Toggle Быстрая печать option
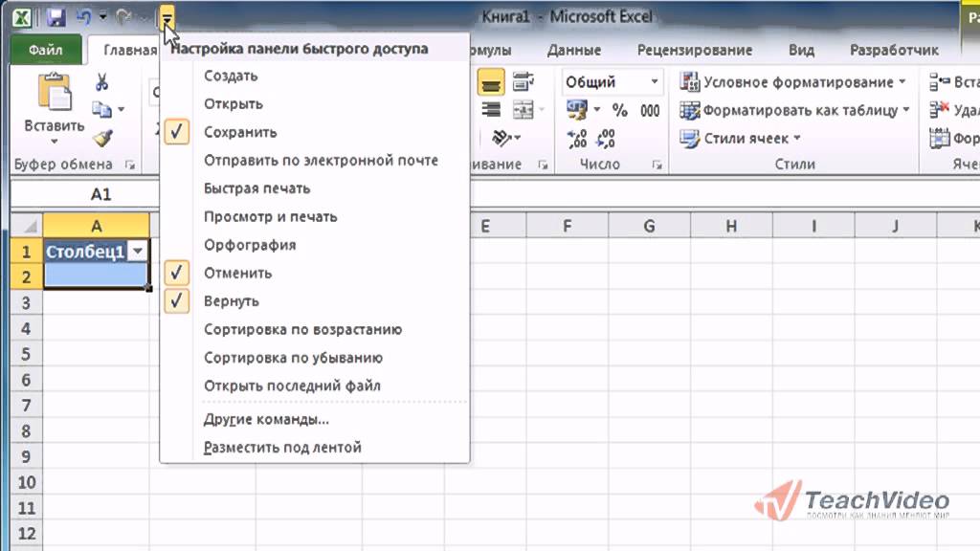The width and height of the screenshot is (980, 551). (x=315, y=188)
